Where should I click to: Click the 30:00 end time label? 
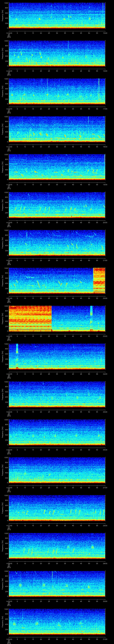click(x=105, y=601)
